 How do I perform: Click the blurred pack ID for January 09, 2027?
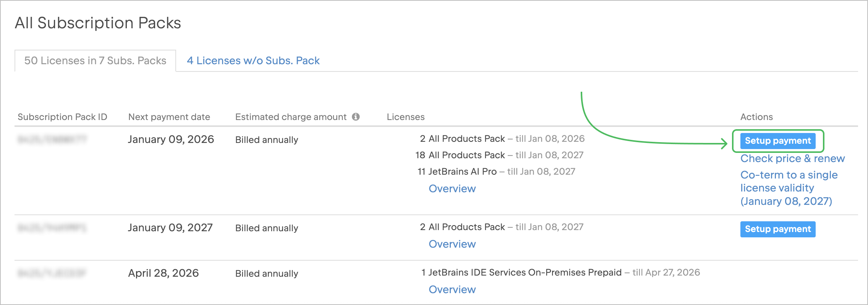click(52, 228)
